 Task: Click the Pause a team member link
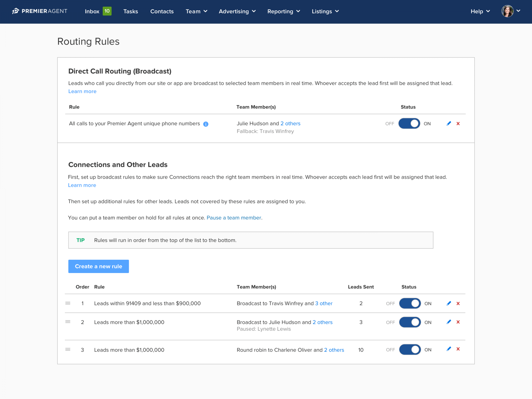click(x=233, y=218)
